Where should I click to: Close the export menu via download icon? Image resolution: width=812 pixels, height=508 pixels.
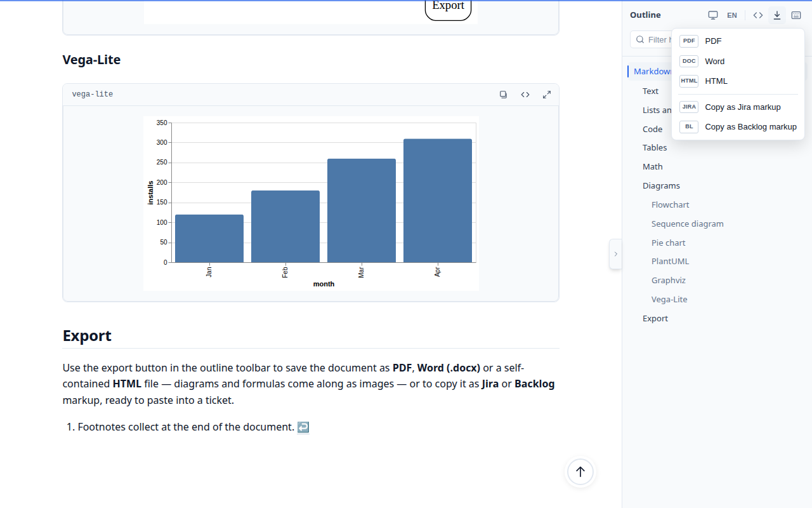coord(777,15)
